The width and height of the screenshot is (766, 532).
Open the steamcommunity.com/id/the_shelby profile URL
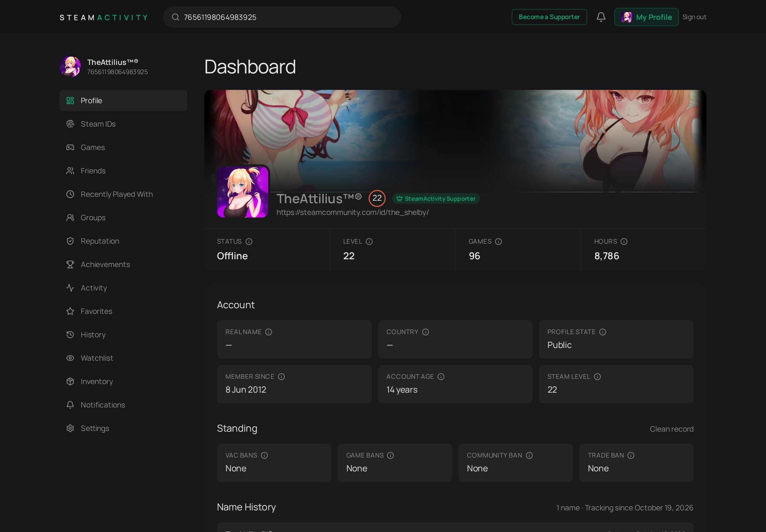click(x=353, y=212)
